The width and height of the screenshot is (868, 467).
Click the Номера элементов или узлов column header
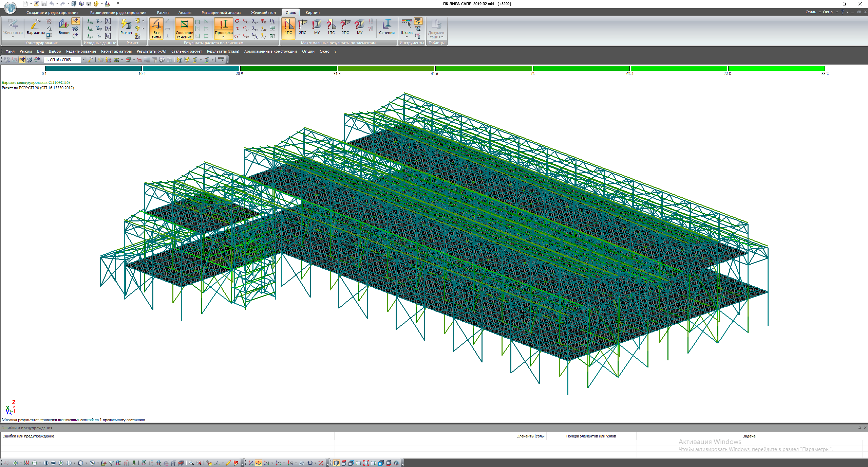[591, 436]
